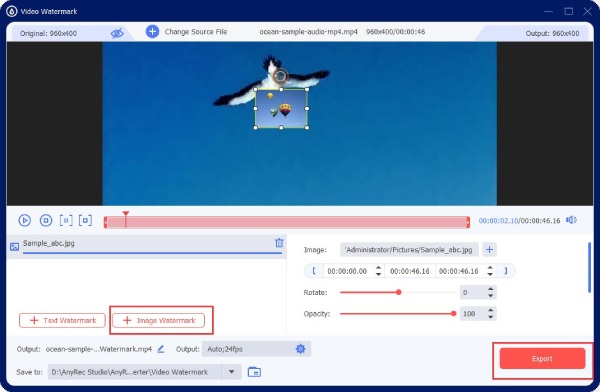
Task: Mute the audio with the speaker icon
Action: [571, 220]
